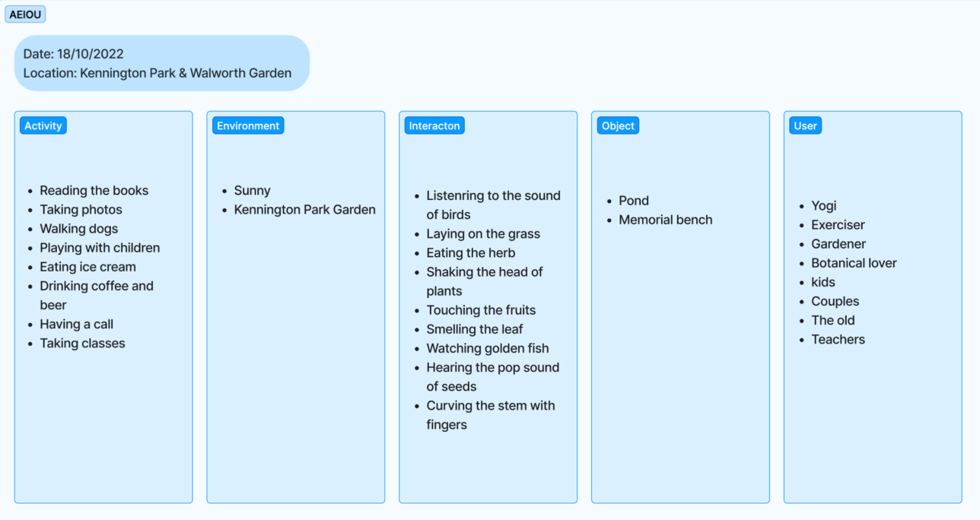Select the "Walking dogs" bullet text
980x520 pixels.
[x=78, y=229]
